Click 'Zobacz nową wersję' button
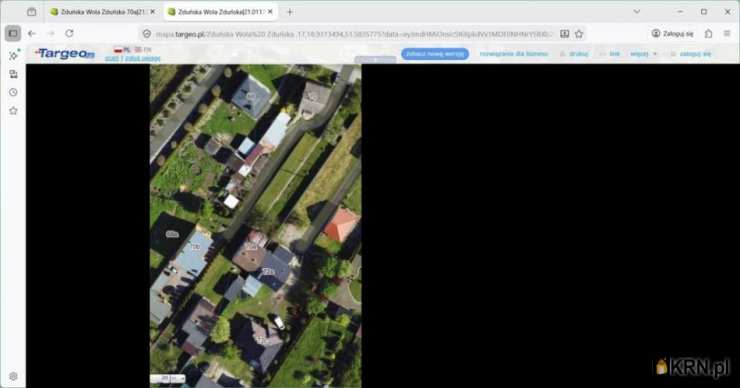This screenshot has height=388, width=740. tap(435, 54)
